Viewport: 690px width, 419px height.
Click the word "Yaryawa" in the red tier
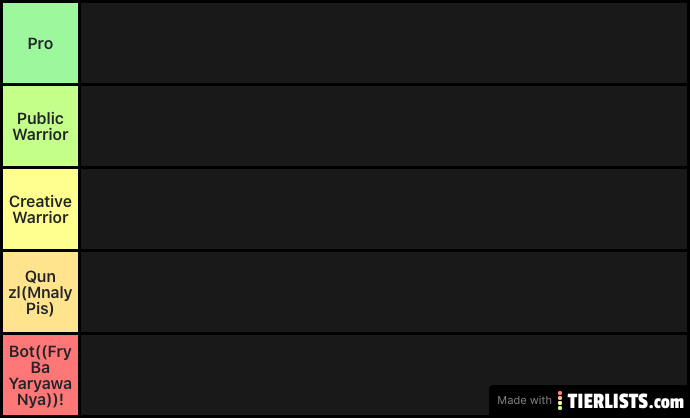[x=40, y=384]
